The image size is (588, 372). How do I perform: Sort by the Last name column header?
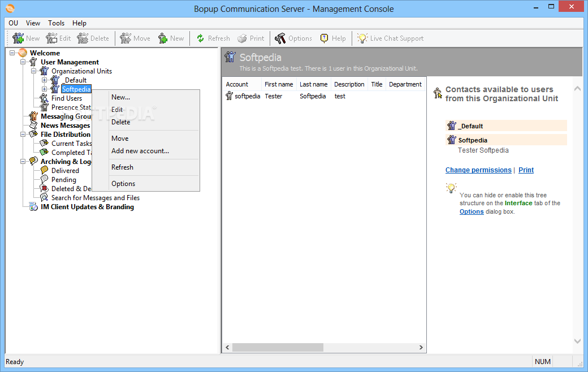[x=313, y=84]
